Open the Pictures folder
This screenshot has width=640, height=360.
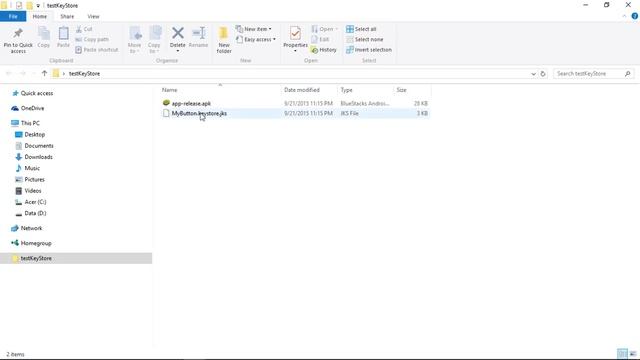coord(34,180)
